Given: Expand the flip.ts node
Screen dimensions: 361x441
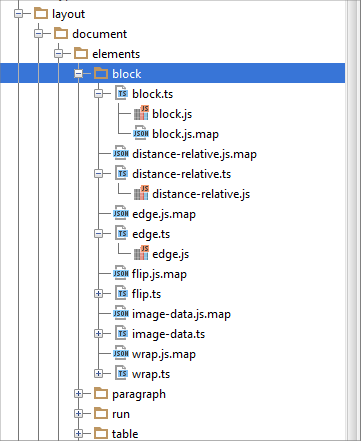Looking at the screenshot, I should point(98,294).
